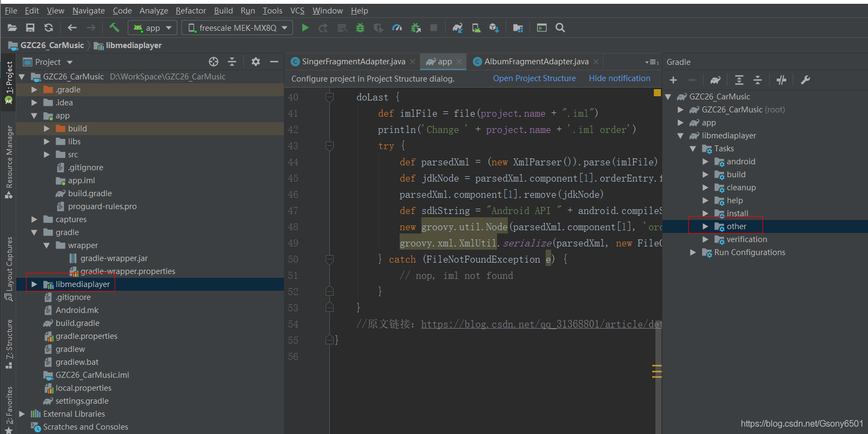Click the locate target crosshair in Project panel
868x434 pixels.
coord(214,62)
